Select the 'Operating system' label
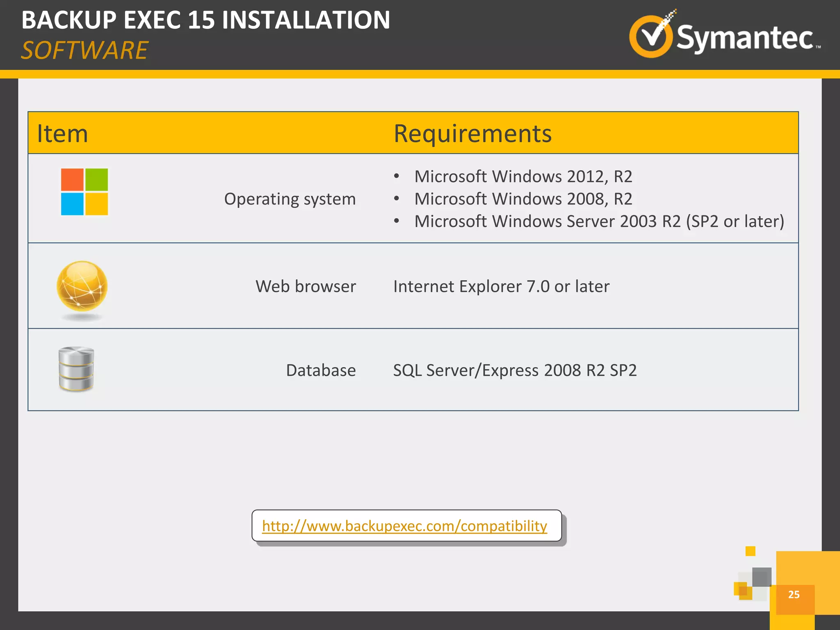The height and width of the screenshot is (630, 840). (290, 199)
